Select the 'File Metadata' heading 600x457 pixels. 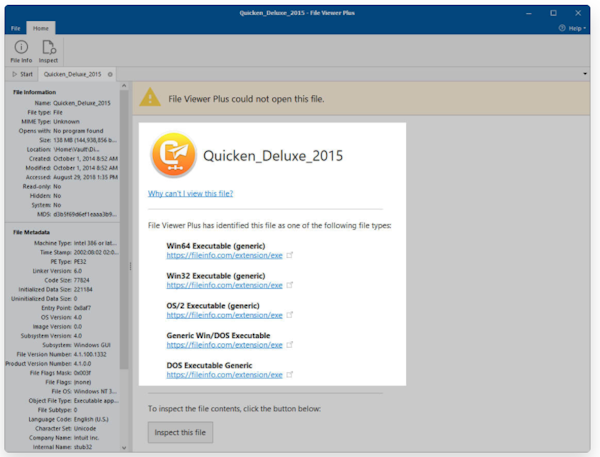click(x=31, y=232)
